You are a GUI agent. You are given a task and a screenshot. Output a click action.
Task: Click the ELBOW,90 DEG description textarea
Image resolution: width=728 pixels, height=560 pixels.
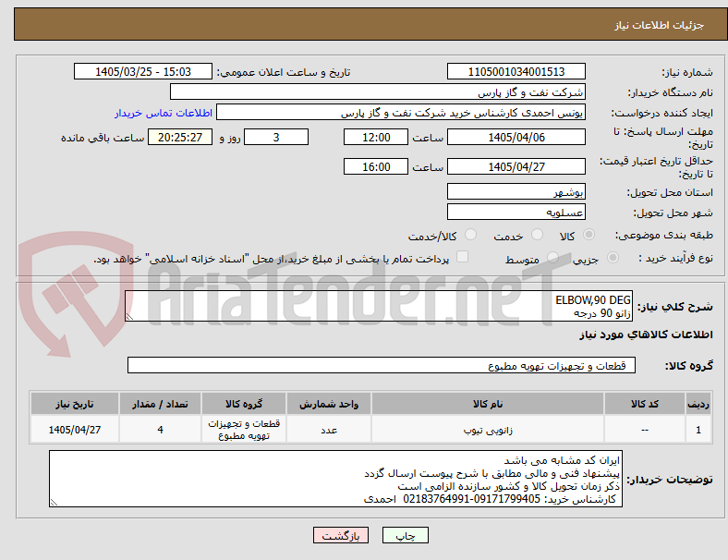point(379,306)
